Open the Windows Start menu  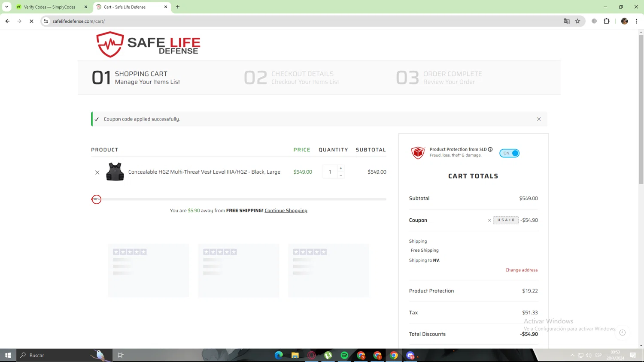8,355
